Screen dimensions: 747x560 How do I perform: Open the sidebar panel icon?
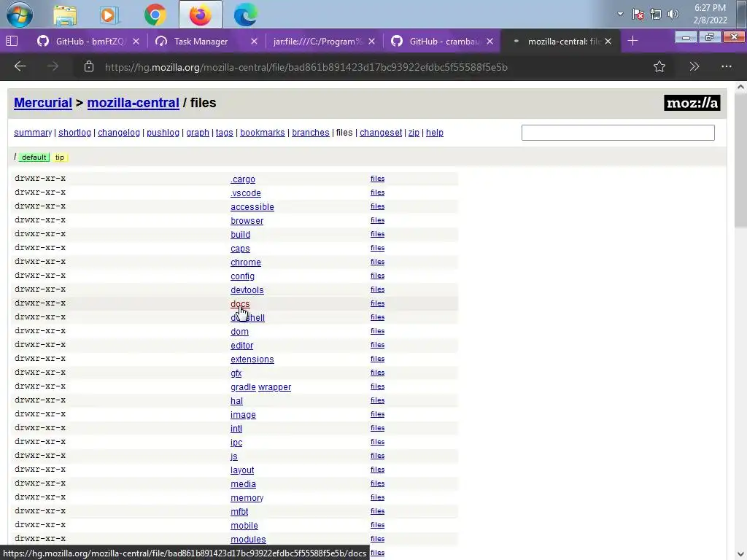[12, 42]
